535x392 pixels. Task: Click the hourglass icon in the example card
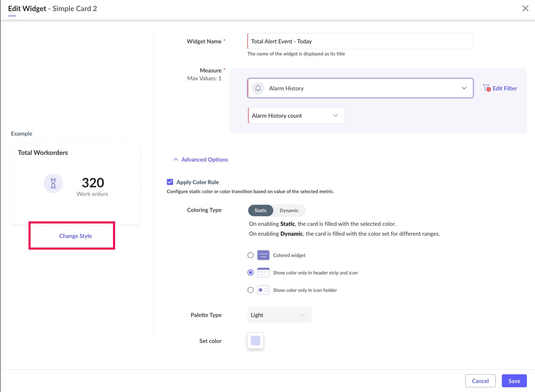[x=53, y=183]
